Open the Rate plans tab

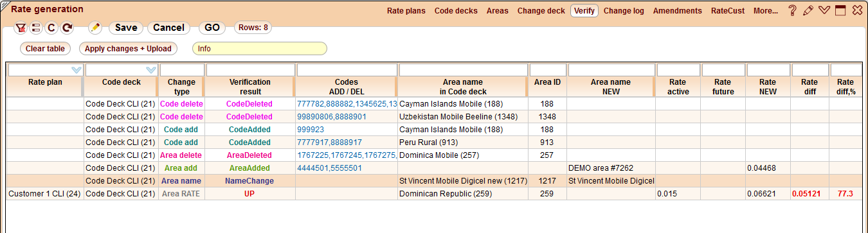[x=406, y=11]
